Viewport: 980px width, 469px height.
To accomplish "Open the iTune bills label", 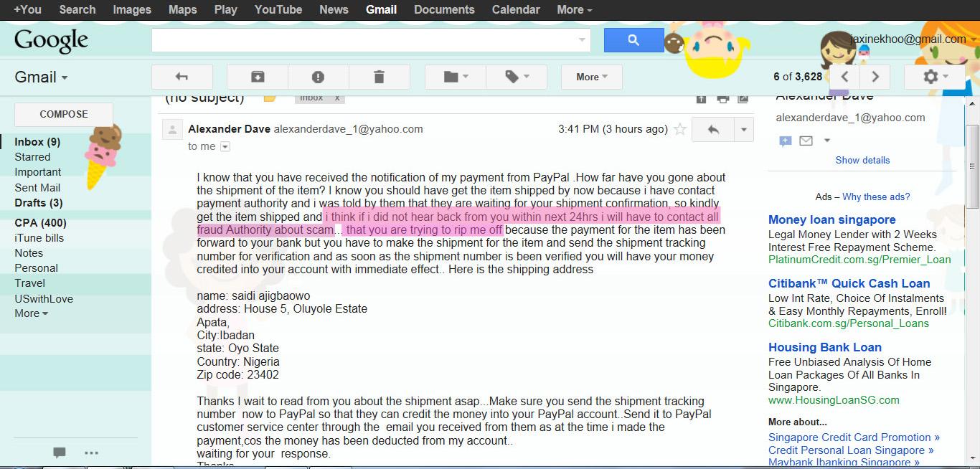I will point(39,238).
